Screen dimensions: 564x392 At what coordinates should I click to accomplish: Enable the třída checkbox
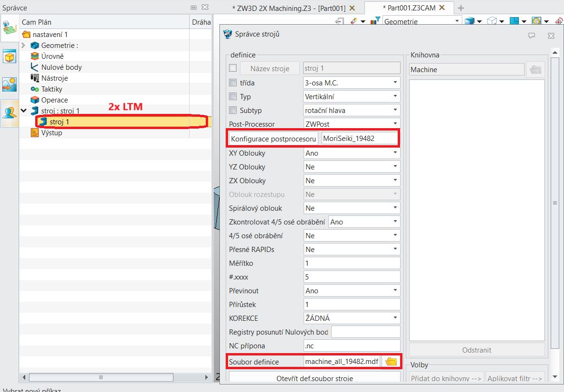click(233, 83)
